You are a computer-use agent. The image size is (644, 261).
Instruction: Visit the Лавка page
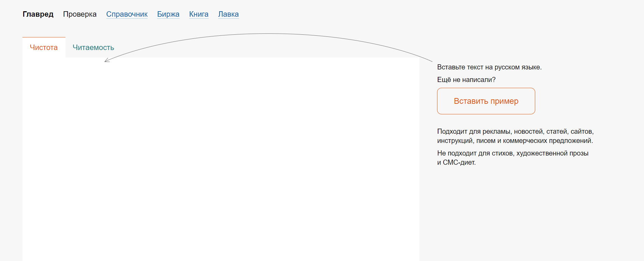[228, 14]
